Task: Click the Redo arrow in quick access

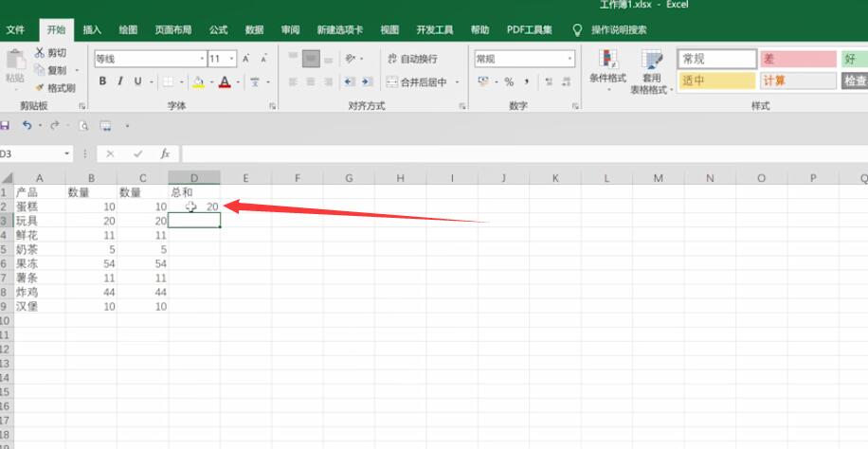Action: [x=54, y=126]
